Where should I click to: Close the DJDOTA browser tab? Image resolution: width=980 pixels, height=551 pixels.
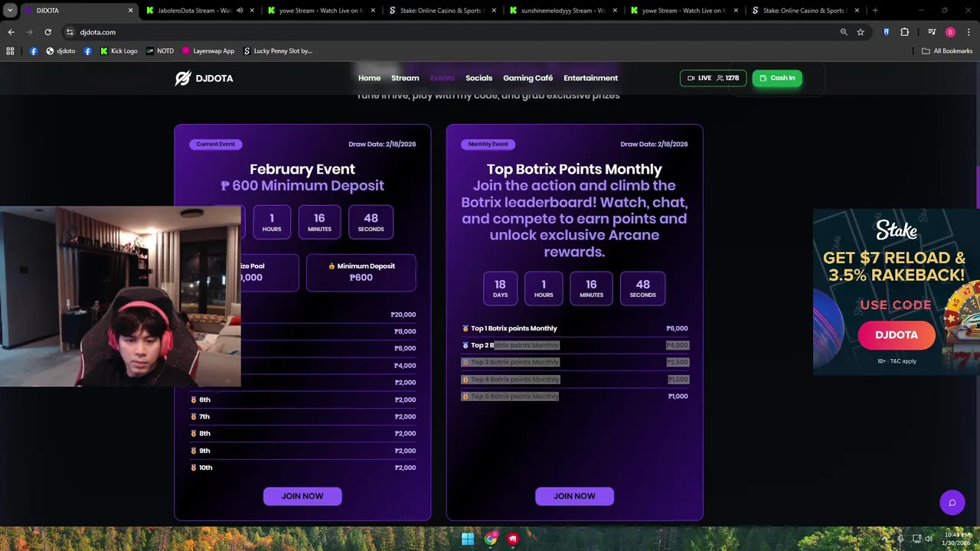coord(130,11)
